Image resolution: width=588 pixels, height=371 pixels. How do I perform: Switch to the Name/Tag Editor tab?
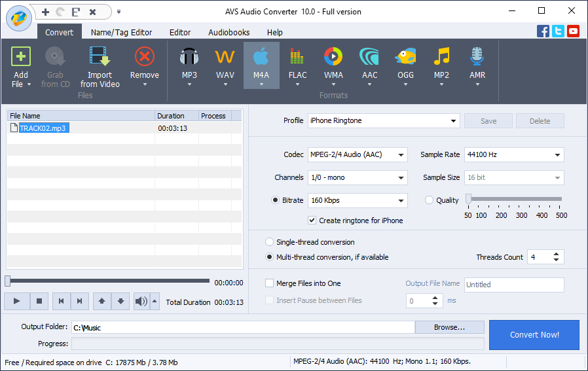tap(121, 33)
